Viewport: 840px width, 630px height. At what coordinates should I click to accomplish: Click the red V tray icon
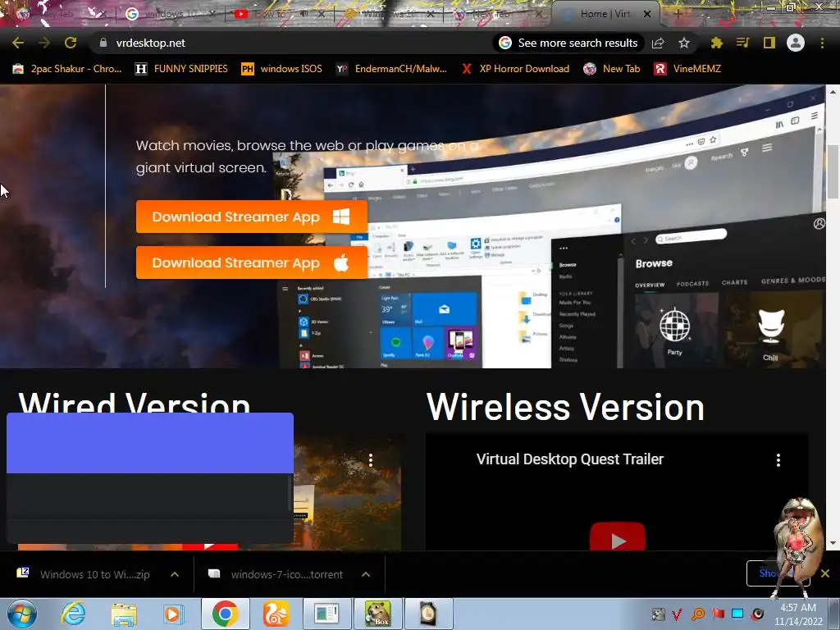(x=677, y=614)
